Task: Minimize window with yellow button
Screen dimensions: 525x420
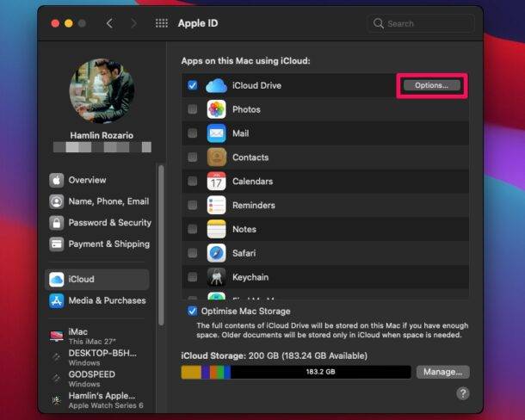Action: (69, 23)
